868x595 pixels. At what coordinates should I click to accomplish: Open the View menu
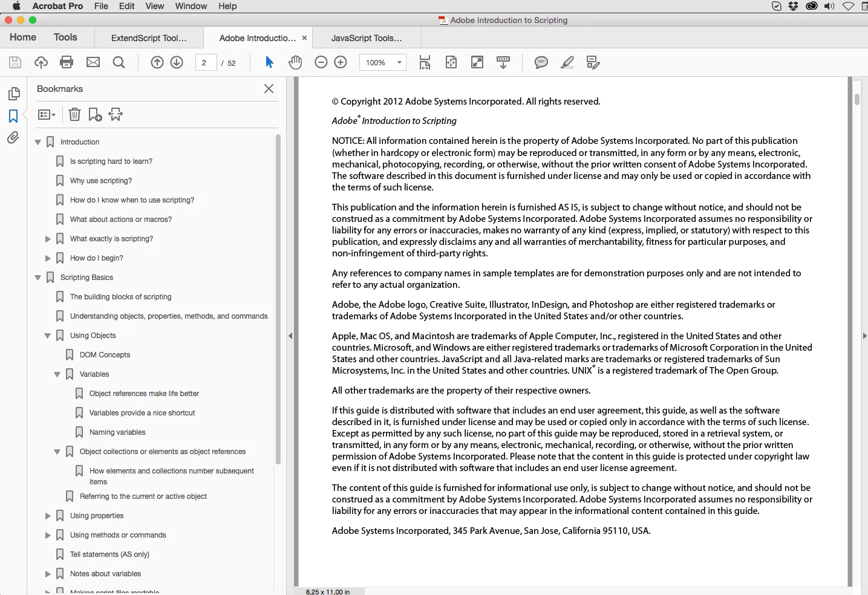coord(155,6)
